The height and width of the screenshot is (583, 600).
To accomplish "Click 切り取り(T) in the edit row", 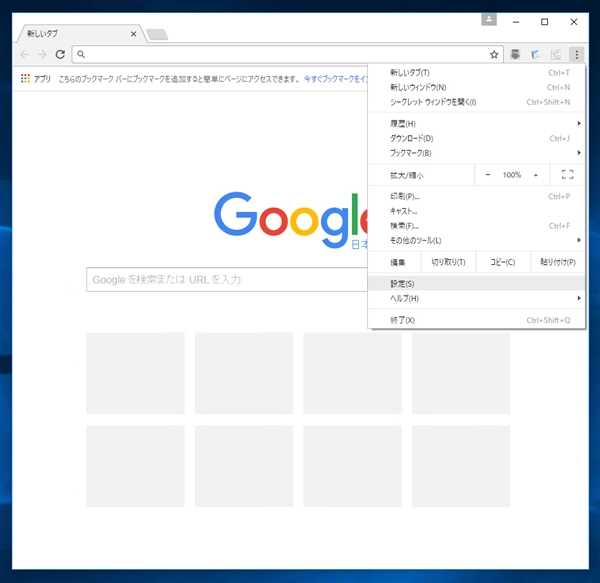I will pos(448,262).
